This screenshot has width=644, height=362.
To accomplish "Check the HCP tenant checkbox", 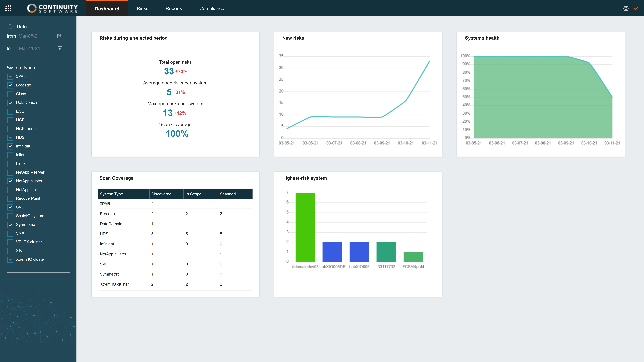I will pyautogui.click(x=10, y=129).
